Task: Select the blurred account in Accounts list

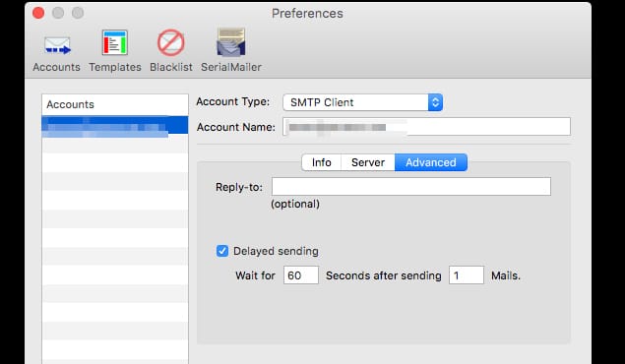Action: pyautogui.click(x=115, y=125)
